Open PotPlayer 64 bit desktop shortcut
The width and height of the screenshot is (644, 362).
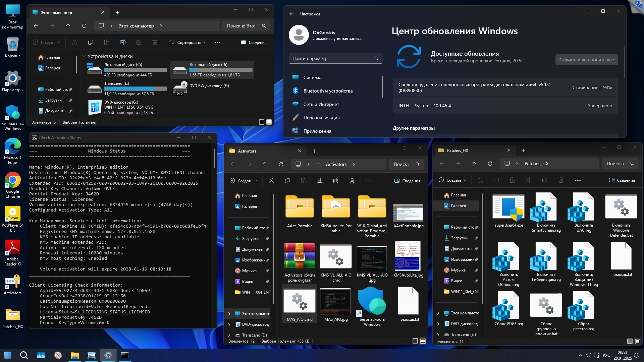point(12,214)
